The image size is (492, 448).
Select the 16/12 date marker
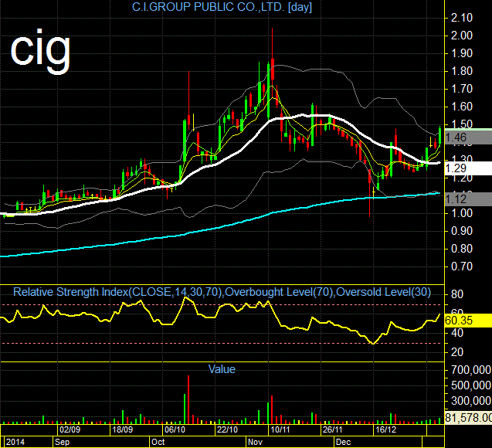point(385,429)
